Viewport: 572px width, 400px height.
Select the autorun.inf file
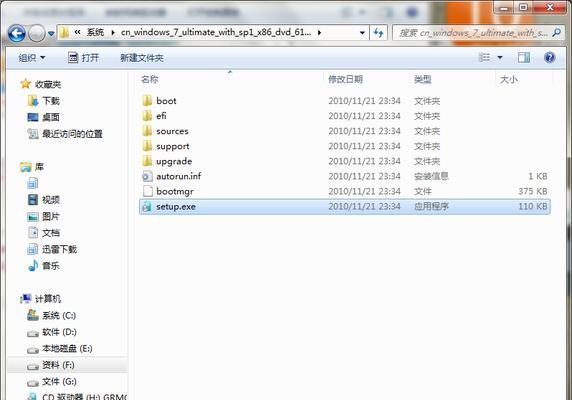pyautogui.click(x=344, y=176)
